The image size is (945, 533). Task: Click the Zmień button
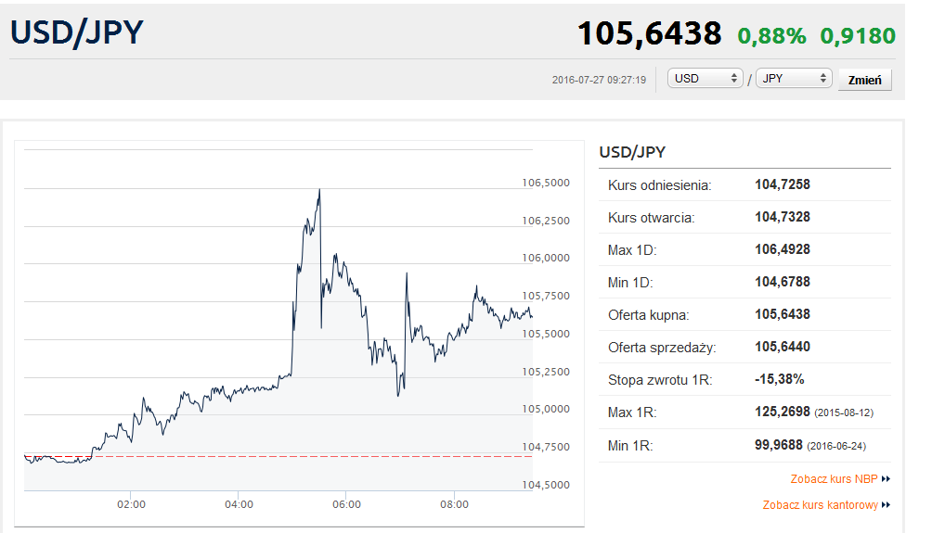click(864, 80)
